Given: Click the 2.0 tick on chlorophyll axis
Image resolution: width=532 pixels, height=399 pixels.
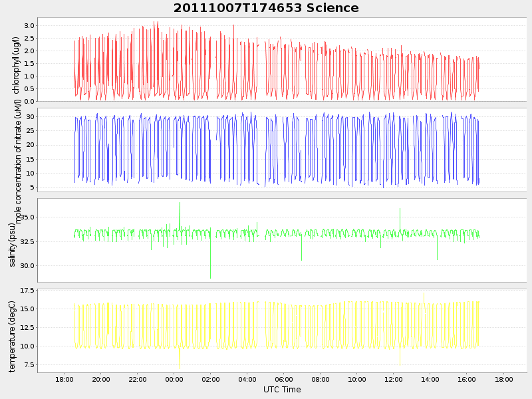Looking at the screenshot, I should 29,51.
